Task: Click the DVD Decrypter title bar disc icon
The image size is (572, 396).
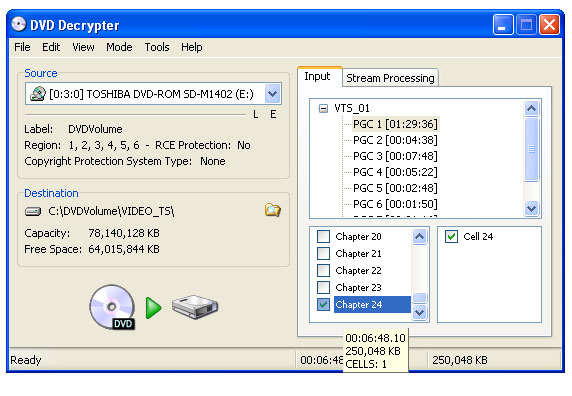Action: (19, 24)
